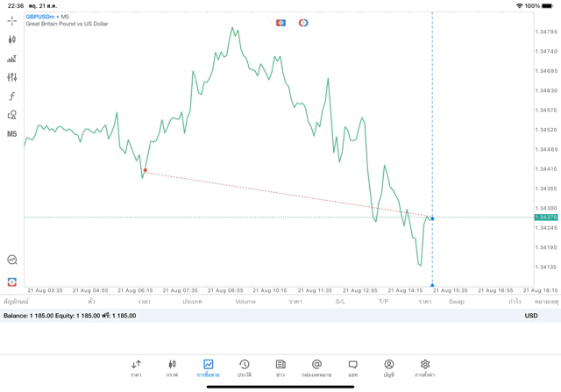561x392 pixels.
Task: Open the M5 timeframe selector
Action: 11,134
